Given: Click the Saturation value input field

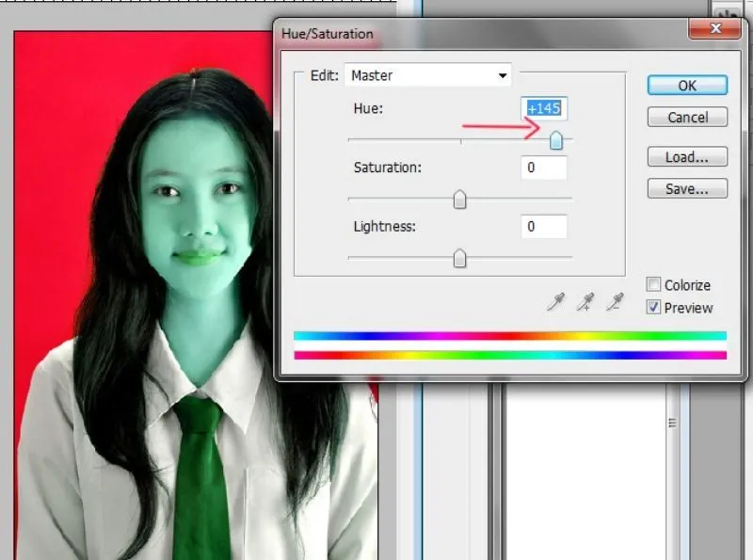Looking at the screenshot, I should (x=544, y=168).
